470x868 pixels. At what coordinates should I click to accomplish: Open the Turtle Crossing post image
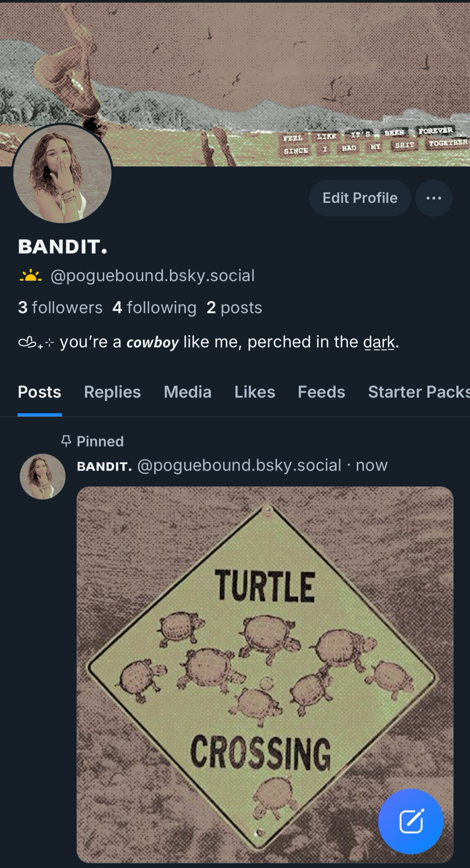(x=265, y=672)
